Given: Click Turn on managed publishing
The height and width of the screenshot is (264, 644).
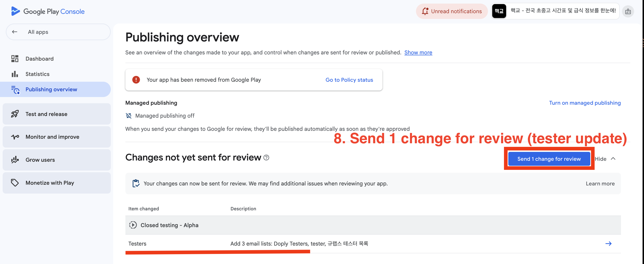Looking at the screenshot, I should [585, 103].
